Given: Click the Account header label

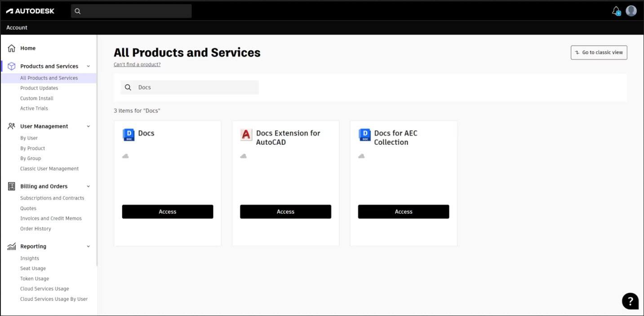Looking at the screenshot, I should point(17,28).
